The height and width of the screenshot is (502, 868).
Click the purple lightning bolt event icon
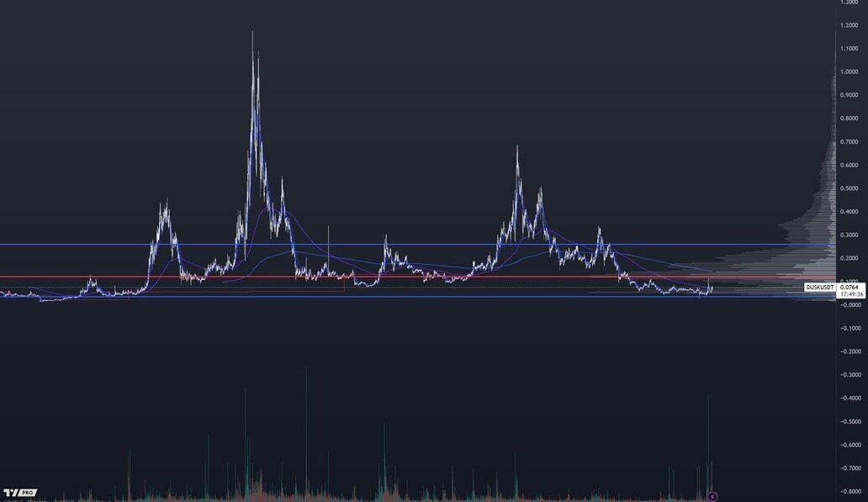tap(714, 495)
